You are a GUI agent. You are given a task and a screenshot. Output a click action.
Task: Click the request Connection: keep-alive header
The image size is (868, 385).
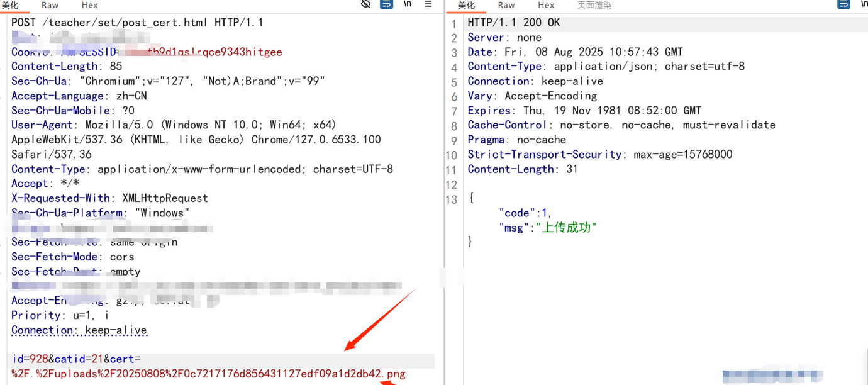pos(79,330)
